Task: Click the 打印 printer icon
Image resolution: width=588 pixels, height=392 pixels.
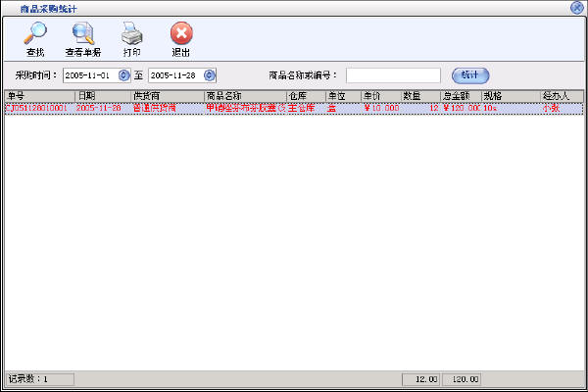Action: pyautogui.click(x=131, y=34)
